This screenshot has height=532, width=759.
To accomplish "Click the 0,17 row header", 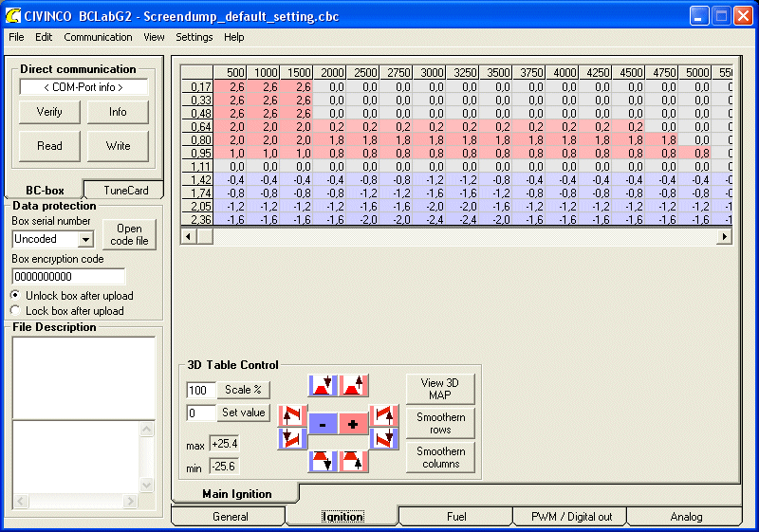I will (197, 87).
